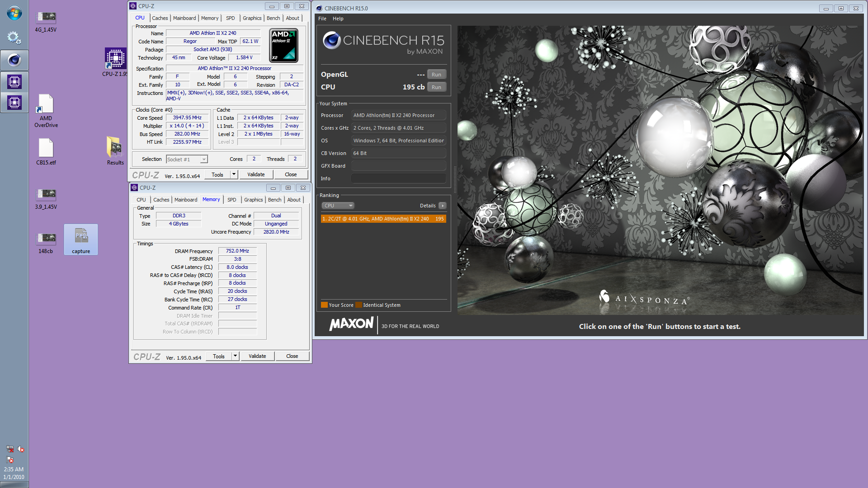Click the action center flag tray icon
The width and height of the screenshot is (868, 488).
point(9,460)
